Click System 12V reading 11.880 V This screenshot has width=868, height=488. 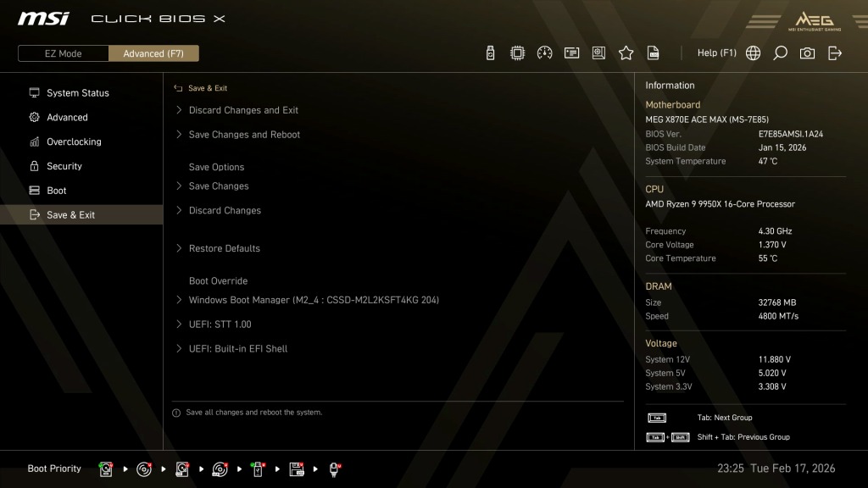(x=775, y=359)
